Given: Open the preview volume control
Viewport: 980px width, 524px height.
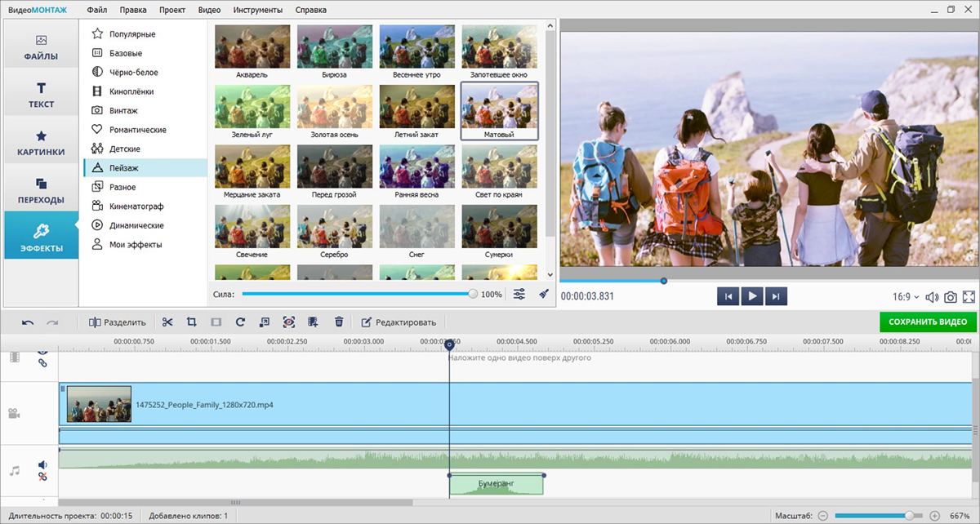Looking at the screenshot, I should coord(932,297).
